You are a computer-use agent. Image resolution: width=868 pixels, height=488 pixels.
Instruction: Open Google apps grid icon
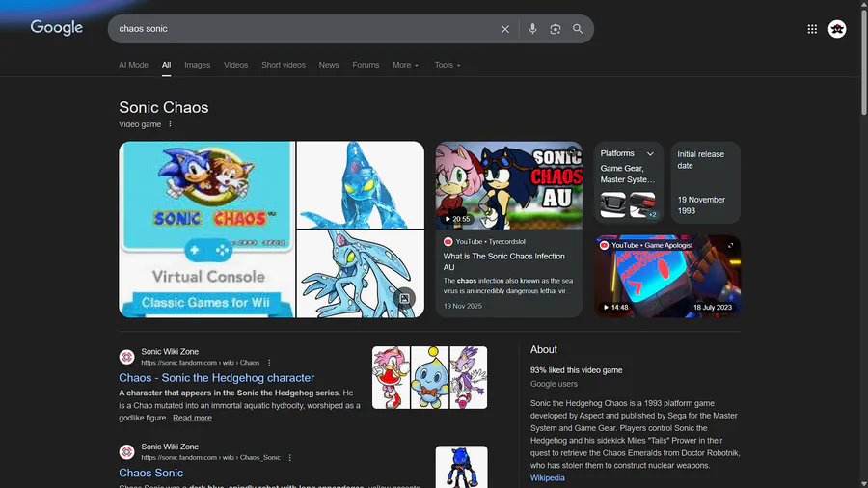click(812, 29)
